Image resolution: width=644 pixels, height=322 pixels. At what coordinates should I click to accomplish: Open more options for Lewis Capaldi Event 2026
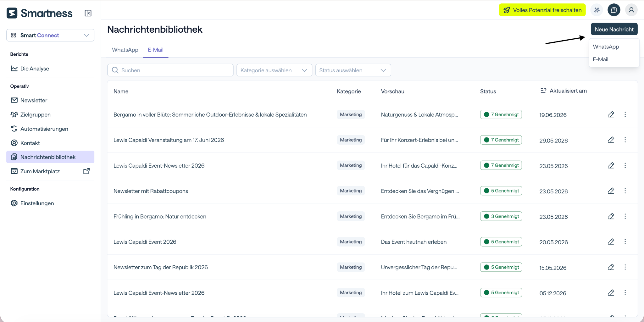[x=625, y=242]
